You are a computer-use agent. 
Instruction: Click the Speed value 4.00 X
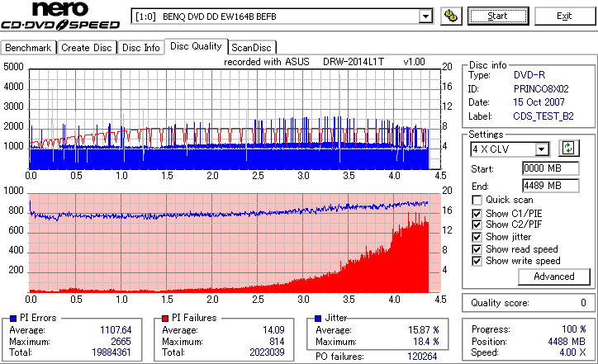tap(572, 352)
